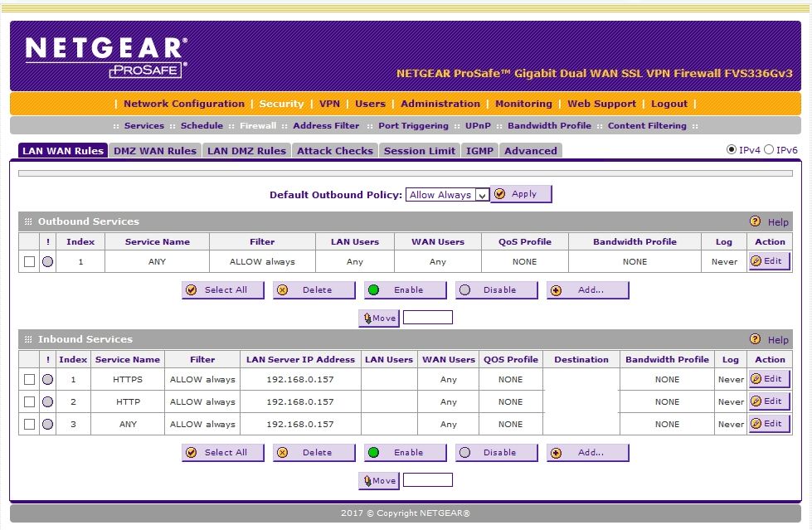Switch to the Advanced tab

click(x=531, y=151)
